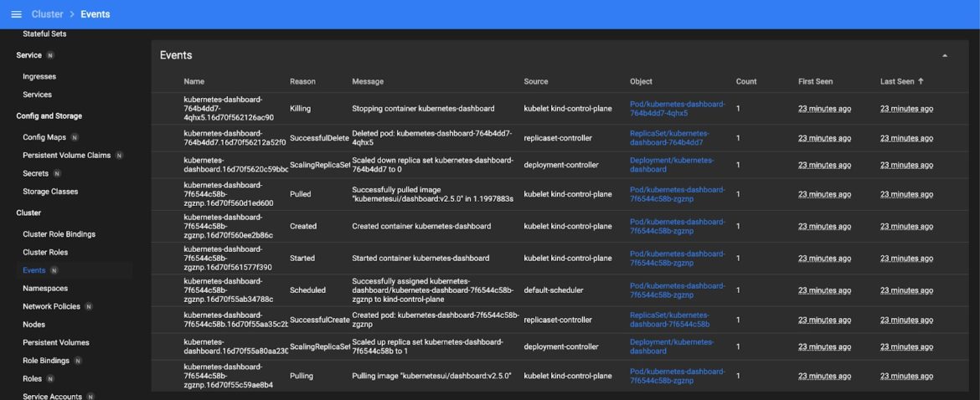The width and height of the screenshot is (980, 400).
Task: Click the 'Pulled' reason cell
Action: click(300, 194)
